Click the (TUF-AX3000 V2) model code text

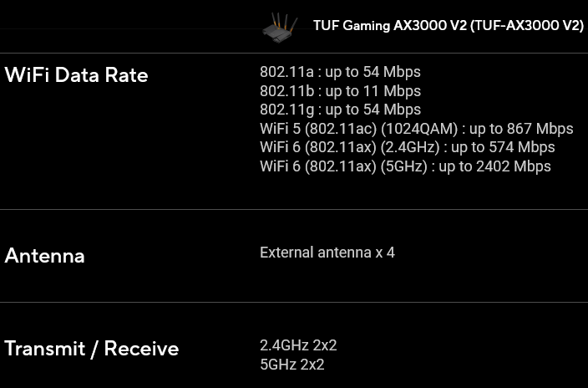point(526,26)
